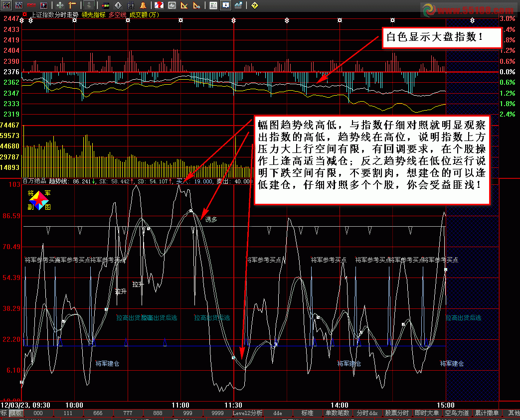Select the 111 template tab
Image resolution: width=520 pixels, height=420 pixels.
point(68,413)
